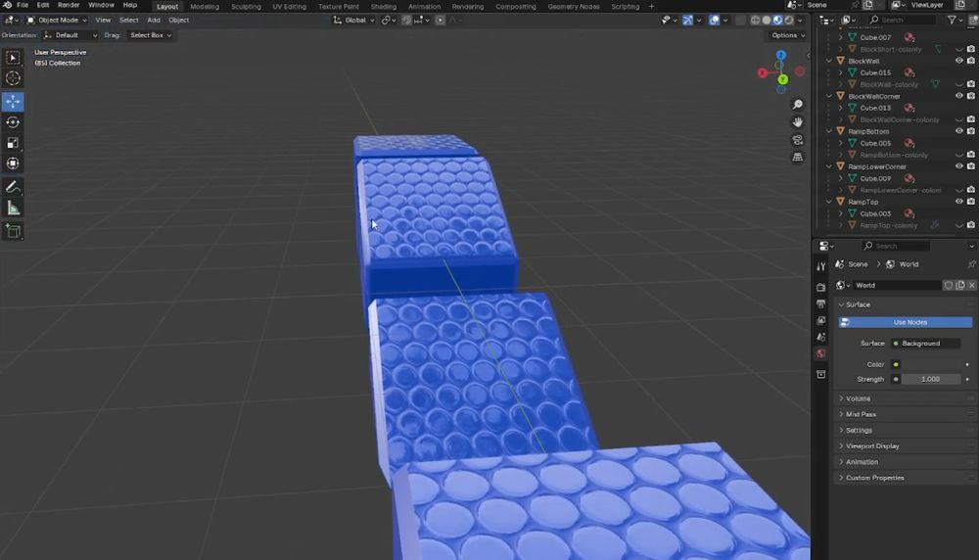Switch to the Modeling workspace tab
The height and width of the screenshot is (560, 979).
tap(205, 6)
